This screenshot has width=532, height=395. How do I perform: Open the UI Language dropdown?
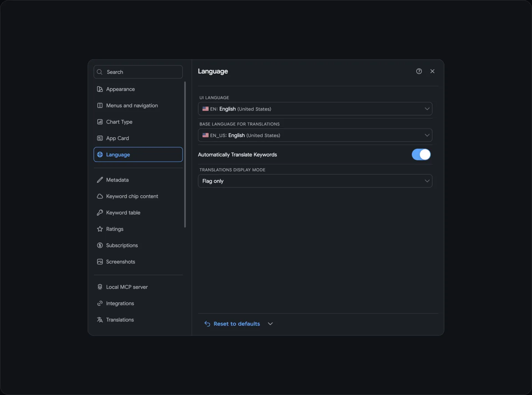coord(315,109)
